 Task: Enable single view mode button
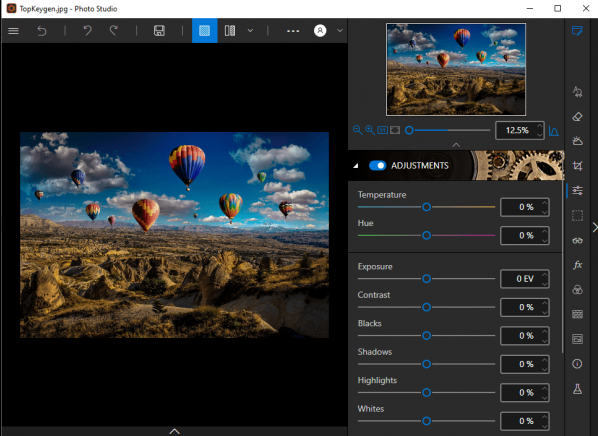pos(204,31)
